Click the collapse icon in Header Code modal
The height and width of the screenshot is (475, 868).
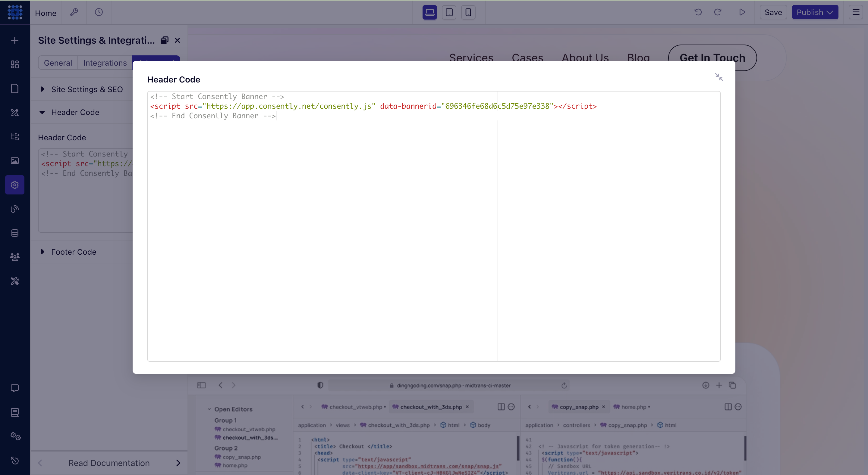719,77
